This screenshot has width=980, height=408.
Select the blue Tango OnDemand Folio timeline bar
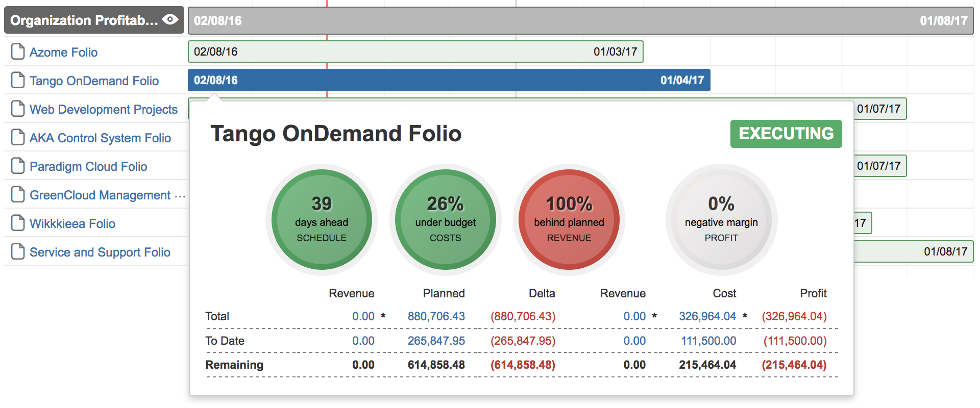click(449, 80)
